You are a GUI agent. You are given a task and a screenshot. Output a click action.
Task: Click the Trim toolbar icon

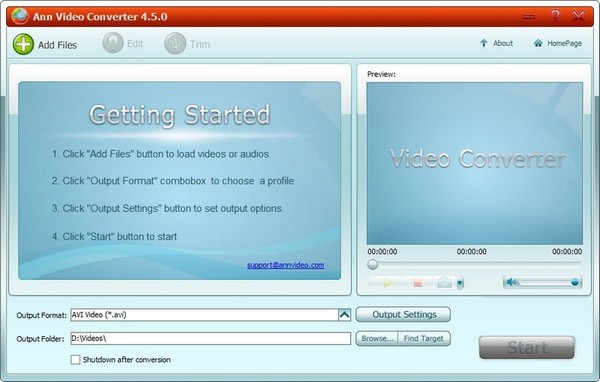175,43
